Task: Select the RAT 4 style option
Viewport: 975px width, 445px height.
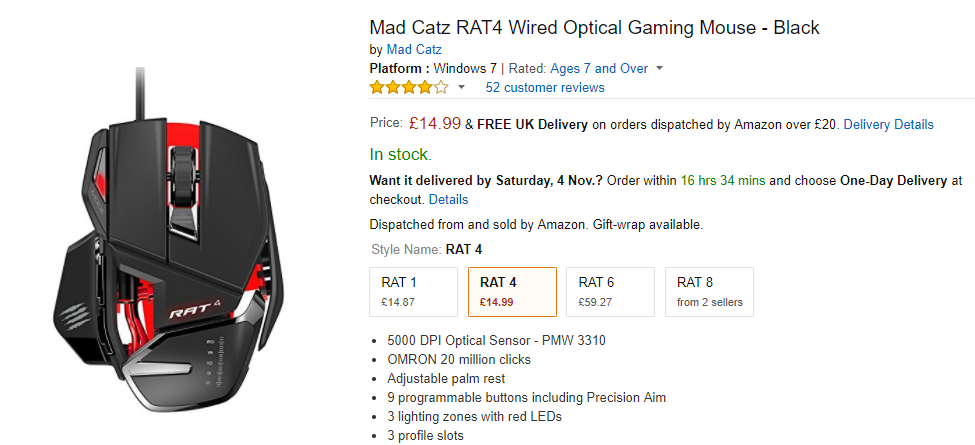Action: point(511,291)
